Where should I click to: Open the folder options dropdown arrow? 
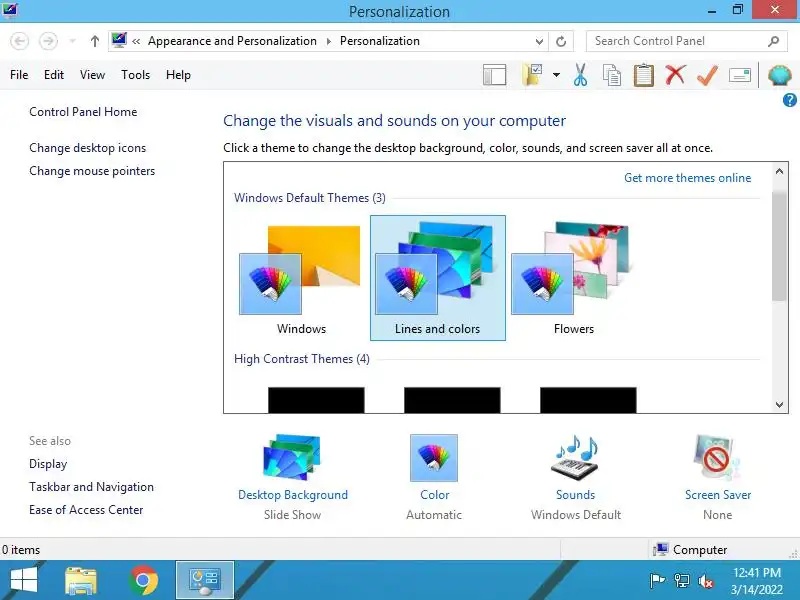point(556,75)
